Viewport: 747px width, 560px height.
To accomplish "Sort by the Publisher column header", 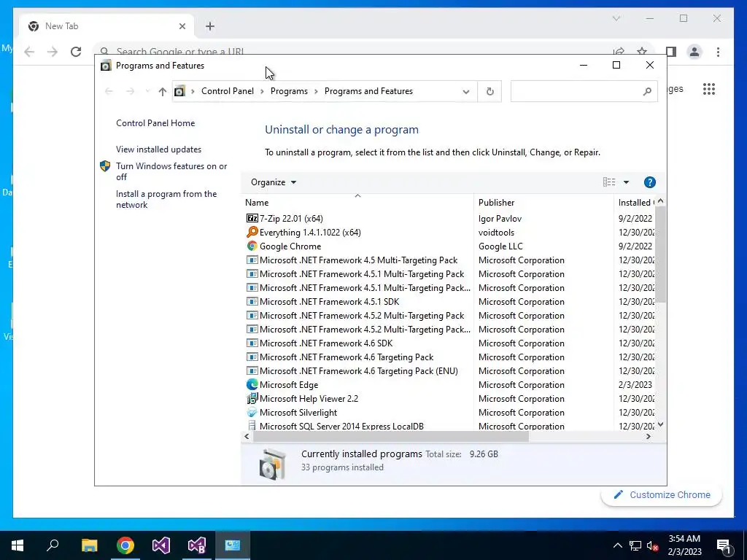I will coord(543,202).
